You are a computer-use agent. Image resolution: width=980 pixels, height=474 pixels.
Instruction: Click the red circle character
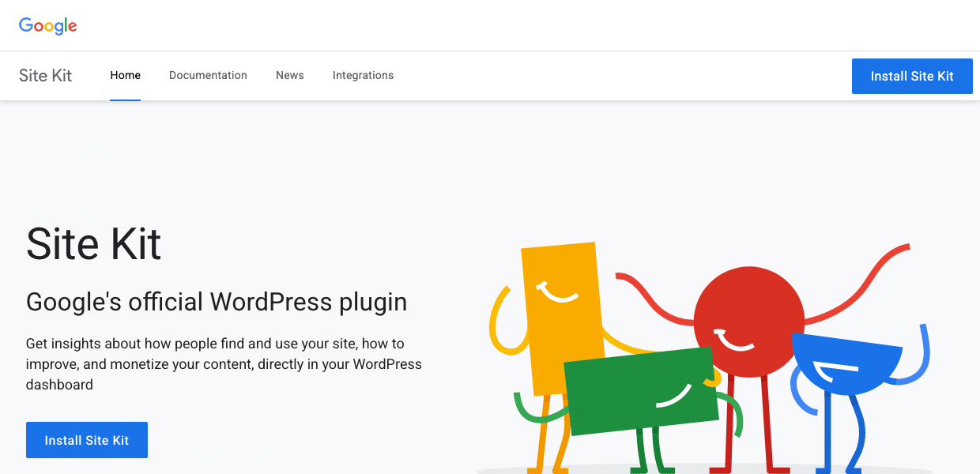[x=749, y=322]
